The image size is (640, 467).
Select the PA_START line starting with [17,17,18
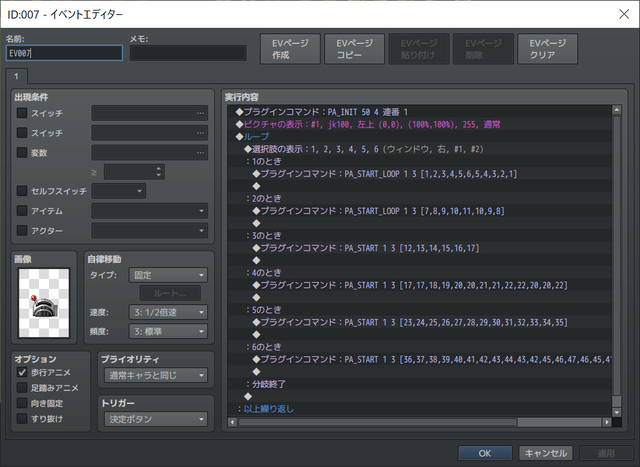[x=420, y=285]
